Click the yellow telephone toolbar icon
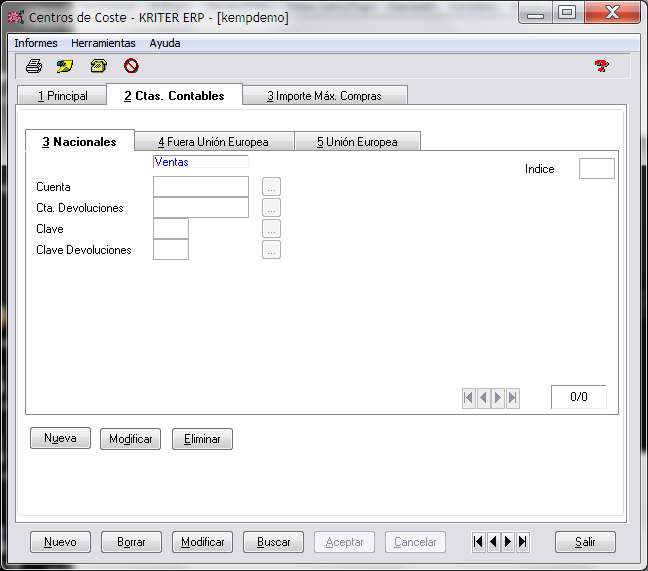 click(99, 66)
